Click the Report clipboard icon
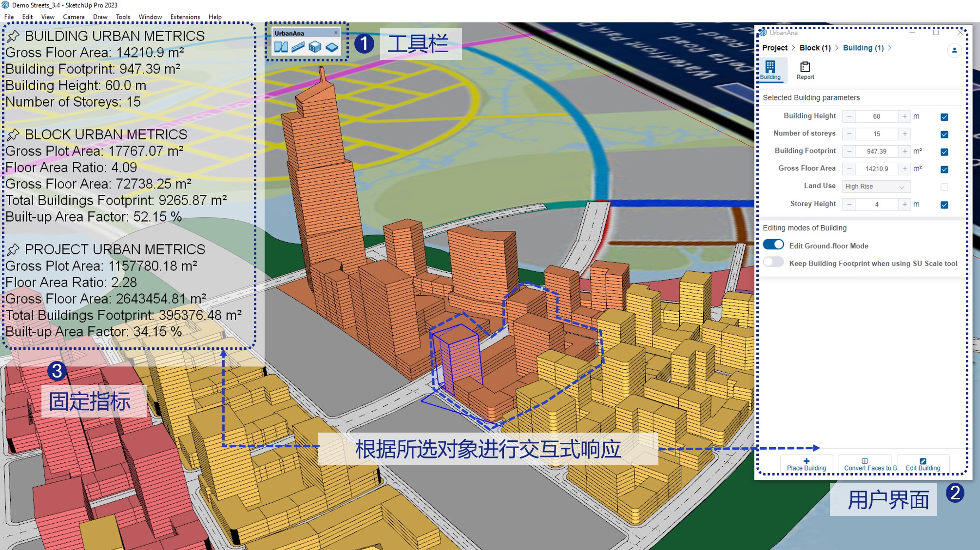Screen dimensions: 980x550 point(805,70)
